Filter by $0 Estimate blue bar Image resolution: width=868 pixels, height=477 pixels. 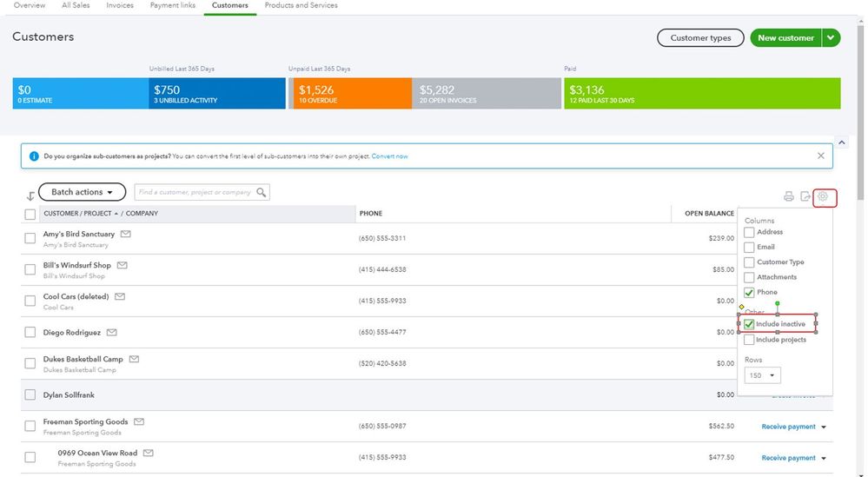[x=80, y=93]
